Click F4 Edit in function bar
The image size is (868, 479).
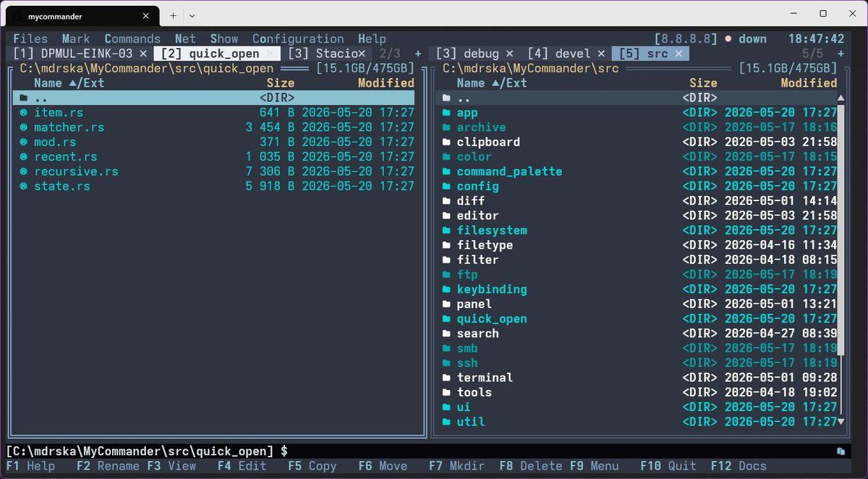pyautogui.click(x=242, y=466)
